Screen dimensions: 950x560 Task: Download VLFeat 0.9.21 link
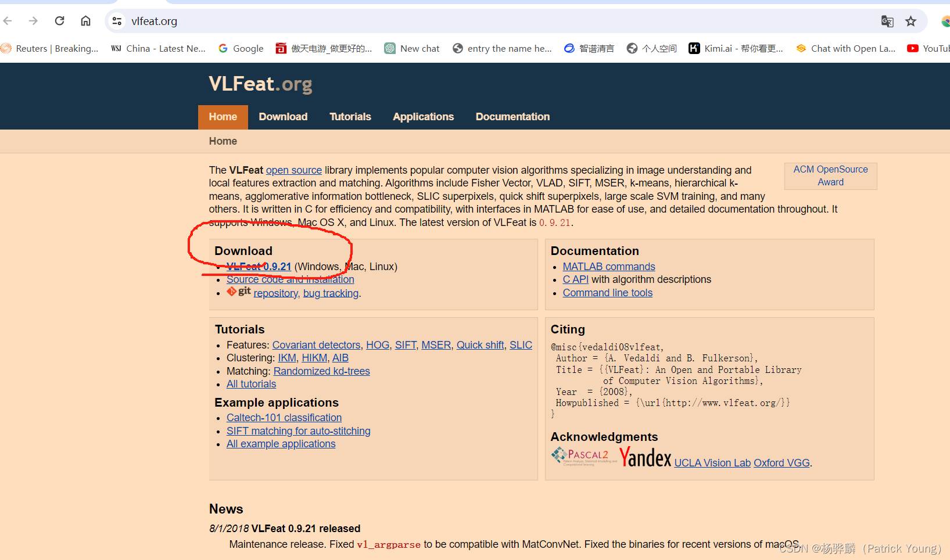click(259, 267)
